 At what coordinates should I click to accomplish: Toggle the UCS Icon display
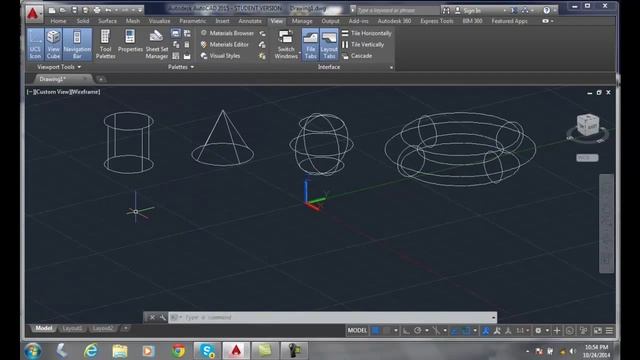(x=36, y=44)
